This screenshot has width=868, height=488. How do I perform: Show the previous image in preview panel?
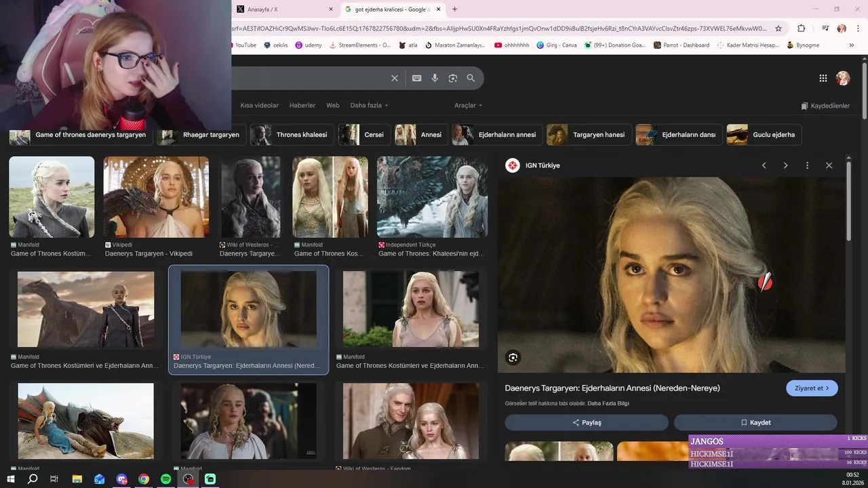click(764, 165)
